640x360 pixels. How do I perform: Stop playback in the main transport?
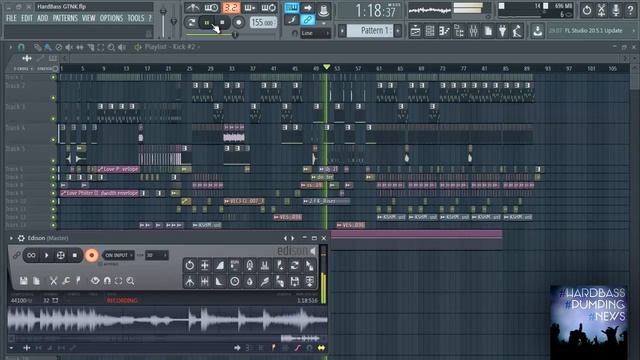click(222, 22)
